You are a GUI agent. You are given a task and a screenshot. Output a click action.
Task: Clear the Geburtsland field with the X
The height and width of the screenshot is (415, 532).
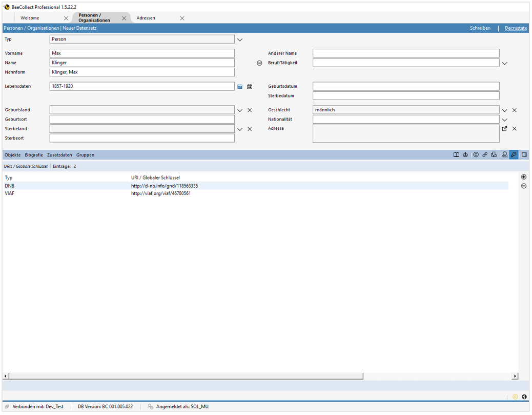point(250,109)
